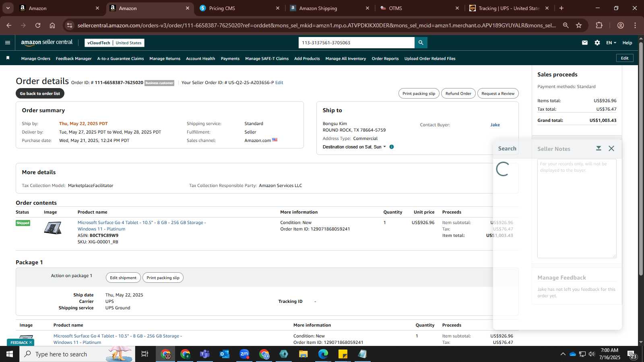The image size is (644, 362).
Task: Click the Seller Notes text area
Action: coord(577,208)
